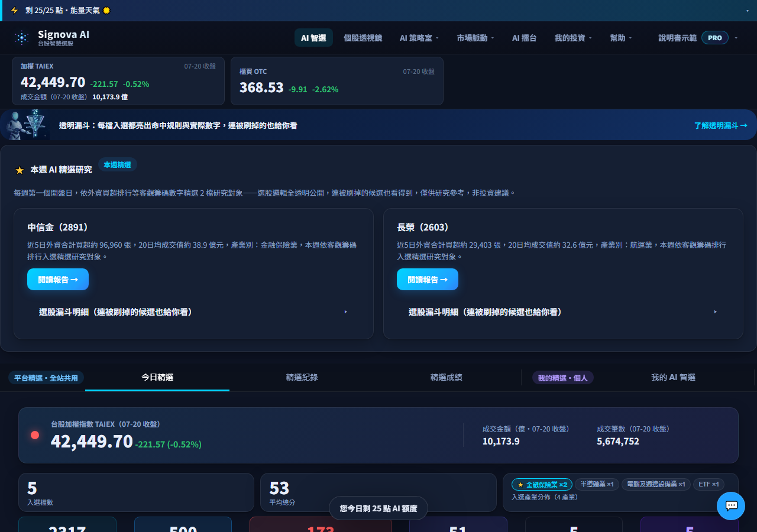
Task: Switch to the 精選成績 tab
Action: (x=447, y=377)
